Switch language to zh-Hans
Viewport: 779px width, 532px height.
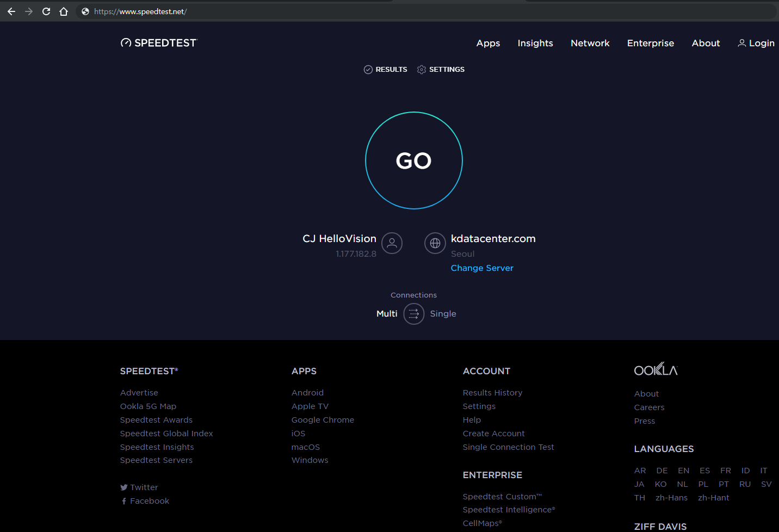(671, 498)
